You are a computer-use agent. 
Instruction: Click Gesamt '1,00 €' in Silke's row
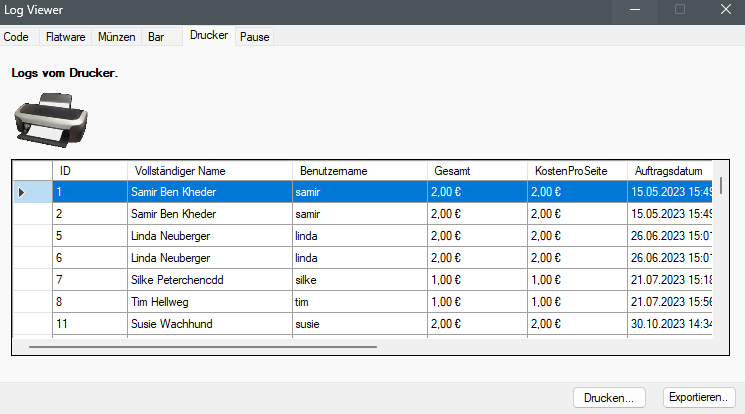coord(478,280)
